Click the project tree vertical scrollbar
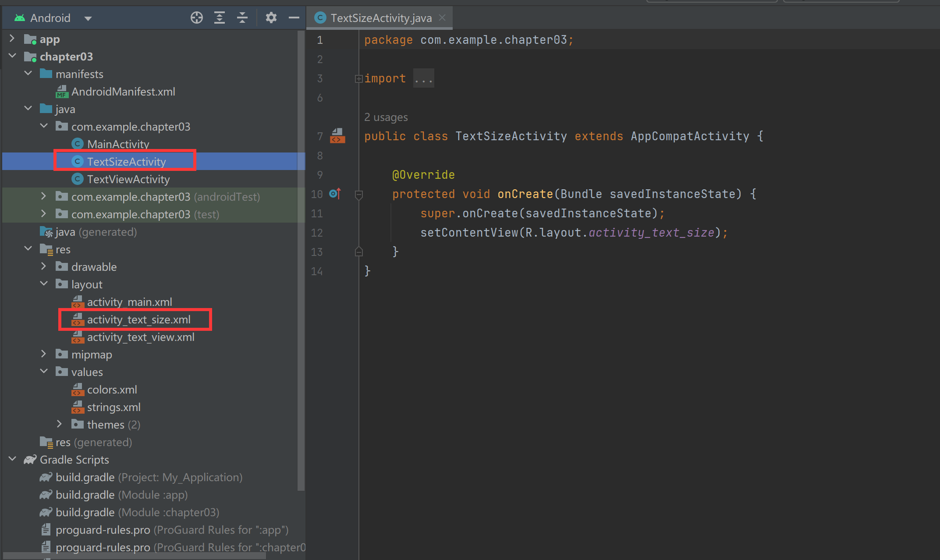 (301, 261)
